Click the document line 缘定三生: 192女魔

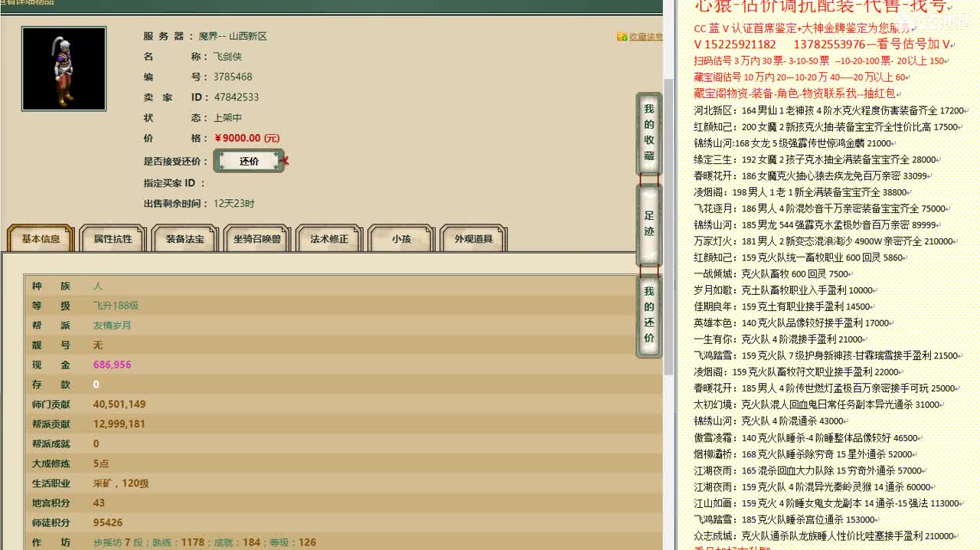coord(817,159)
